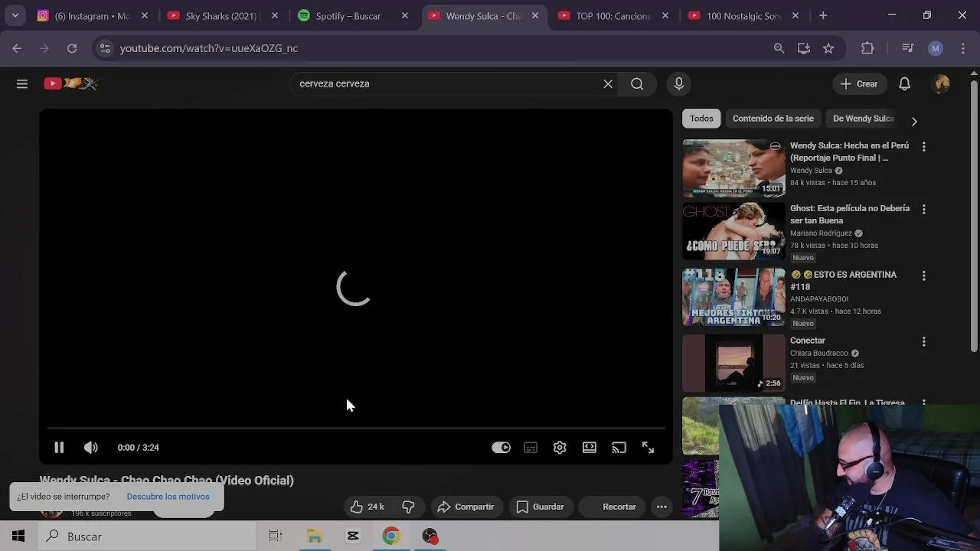Open video player settings gear
This screenshot has height=551, width=980.
point(560,448)
